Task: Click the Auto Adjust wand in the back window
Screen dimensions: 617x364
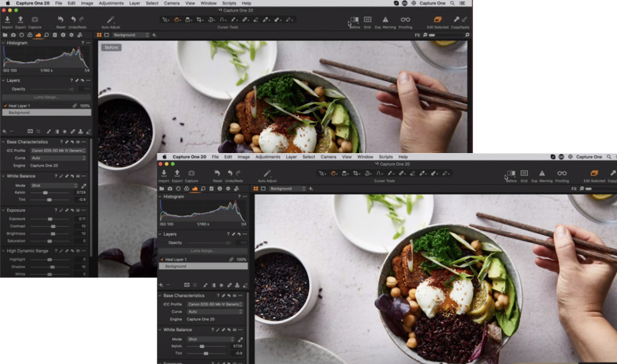Action: (x=111, y=19)
